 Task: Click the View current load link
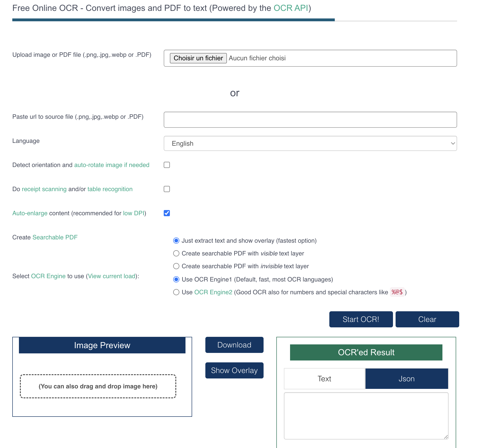(x=112, y=276)
